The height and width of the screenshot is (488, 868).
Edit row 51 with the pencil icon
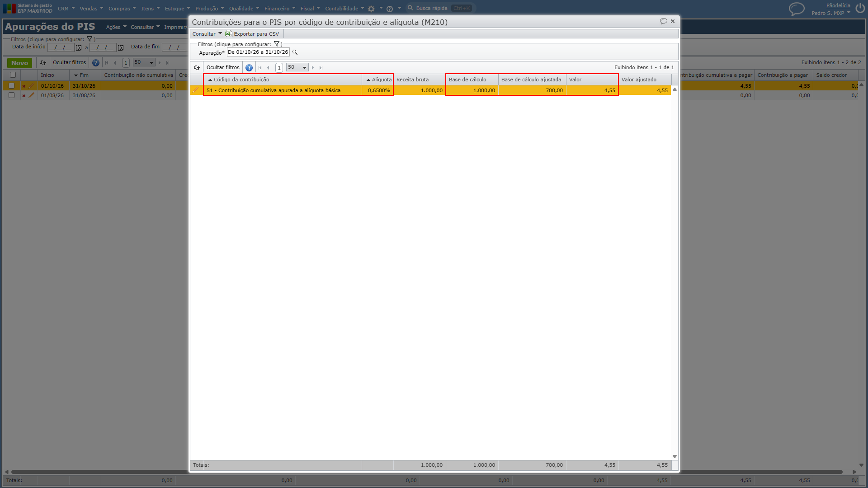pyautogui.click(x=196, y=90)
